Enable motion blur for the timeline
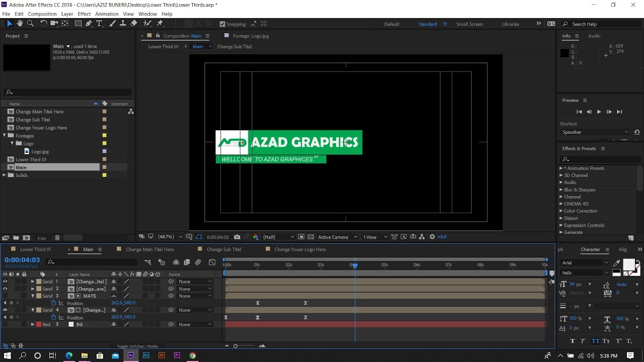The width and height of the screenshot is (644, 362). [x=198, y=262]
